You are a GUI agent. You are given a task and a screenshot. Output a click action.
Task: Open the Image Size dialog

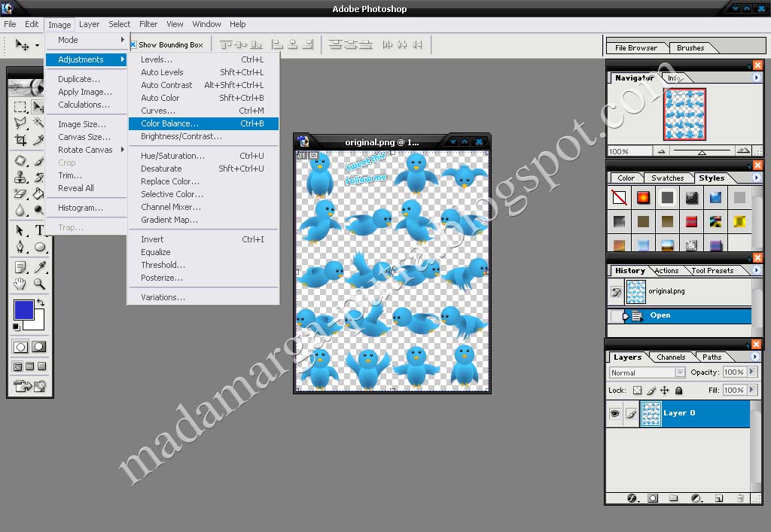[x=81, y=124]
